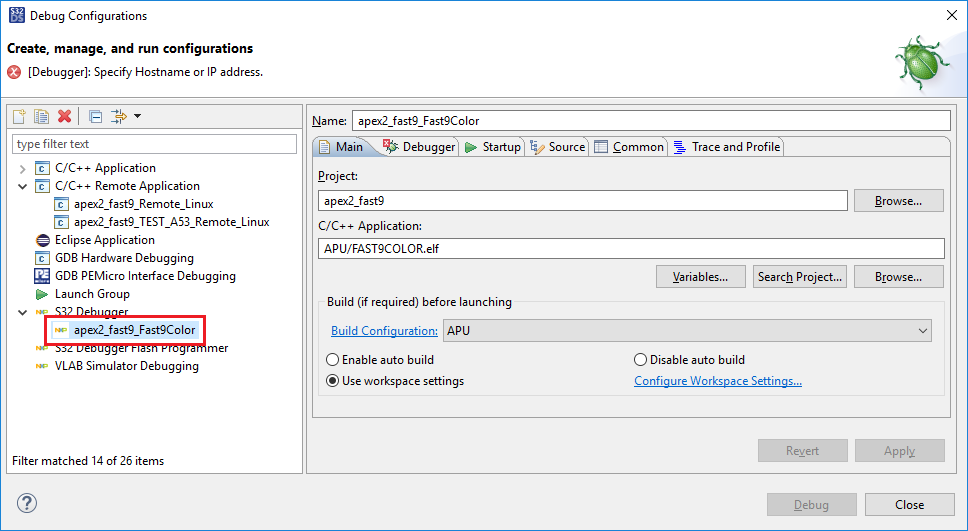The width and height of the screenshot is (968, 531).
Task: Expand the C/C++ Application tree node
Action: [22, 168]
